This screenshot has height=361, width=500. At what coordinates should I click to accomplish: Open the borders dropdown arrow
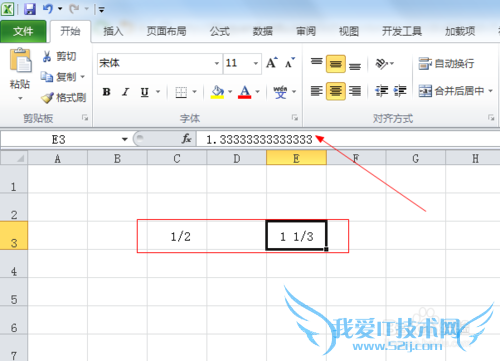[x=194, y=92]
